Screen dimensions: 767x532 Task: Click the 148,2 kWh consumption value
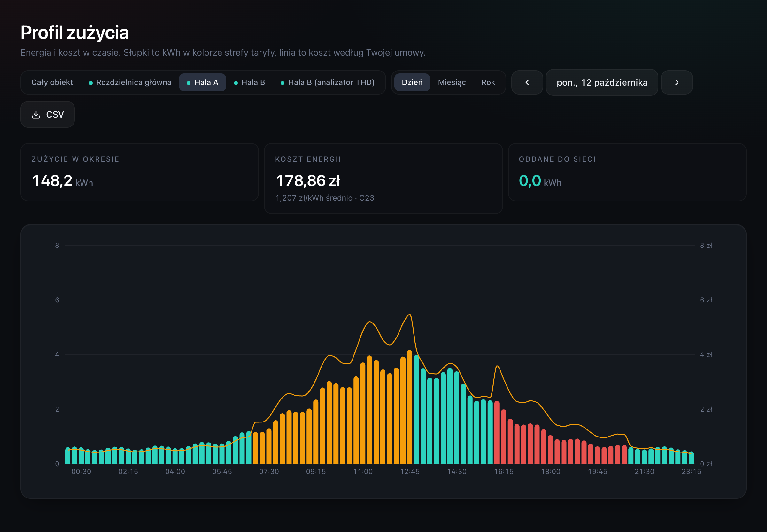tap(62, 181)
